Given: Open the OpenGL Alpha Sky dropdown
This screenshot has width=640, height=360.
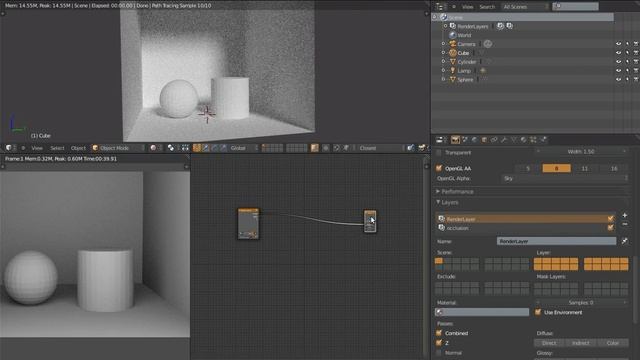Looking at the screenshot, I should point(564,178).
